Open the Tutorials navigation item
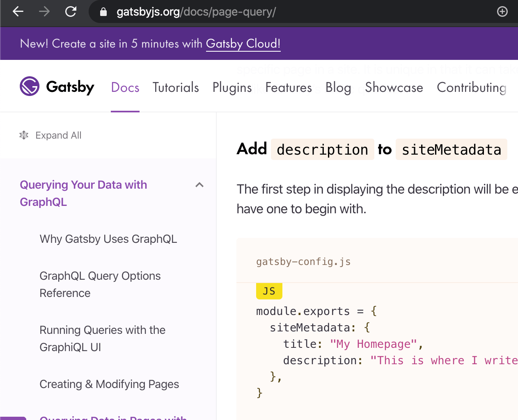The image size is (518, 420). coord(176,87)
